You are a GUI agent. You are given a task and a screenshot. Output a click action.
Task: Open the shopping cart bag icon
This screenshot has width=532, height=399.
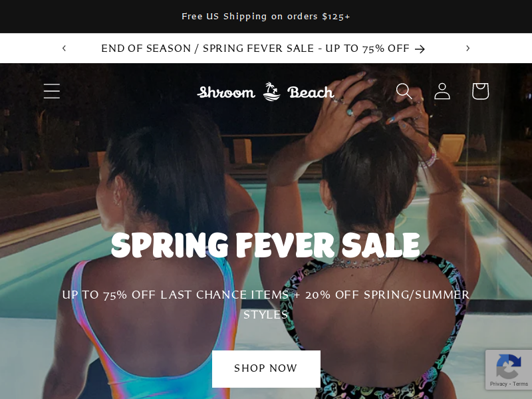click(x=480, y=91)
